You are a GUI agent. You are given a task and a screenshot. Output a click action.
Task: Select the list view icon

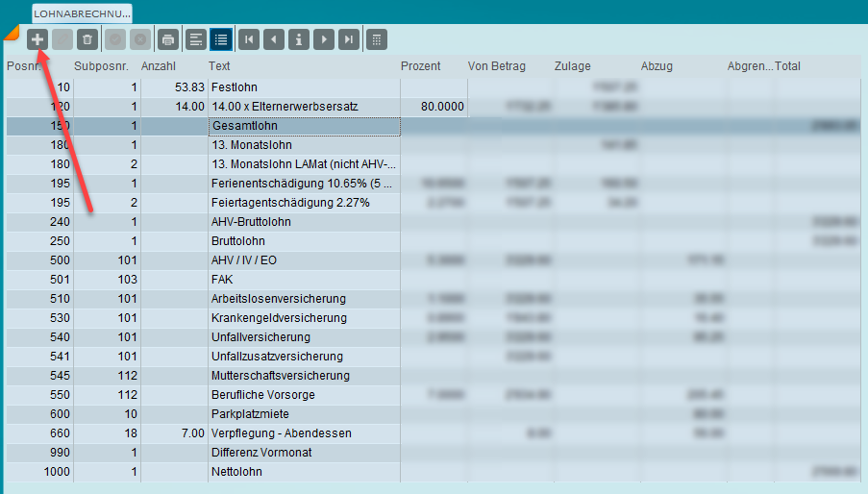(x=221, y=39)
